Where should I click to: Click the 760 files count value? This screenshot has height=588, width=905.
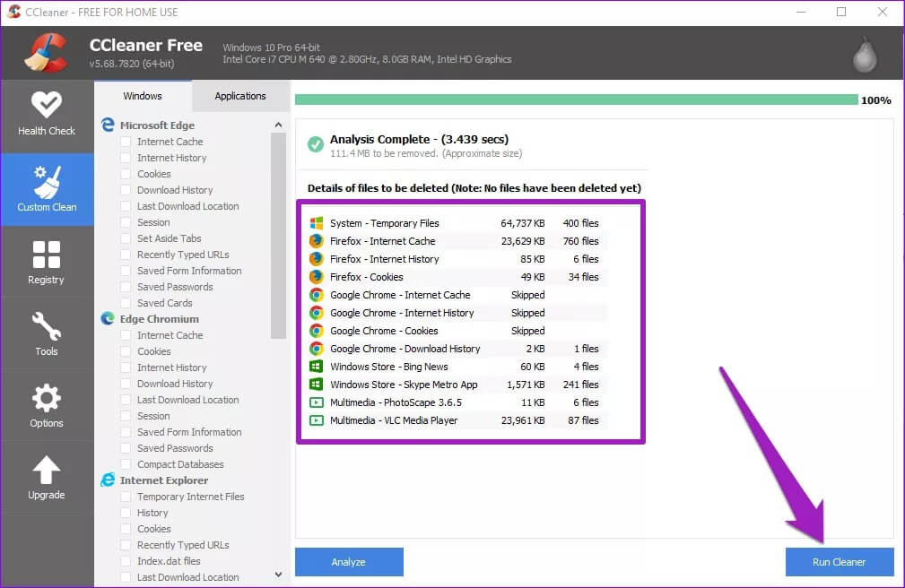tap(580, 240)
